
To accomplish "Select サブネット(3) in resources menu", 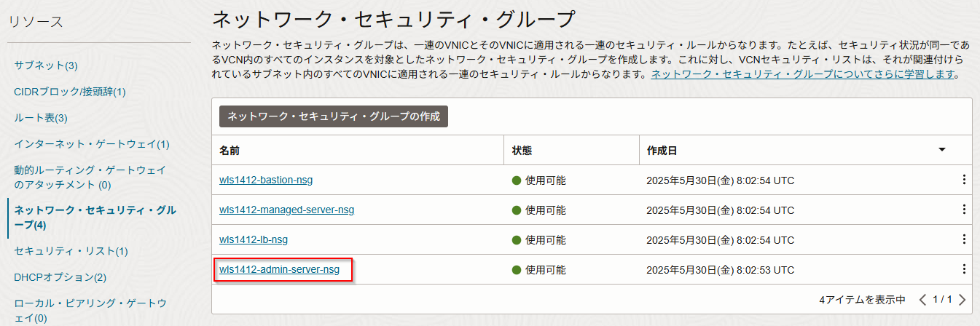I will coord(46,65).
